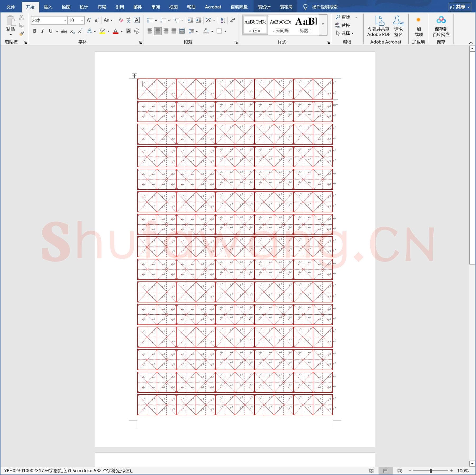Toggle bold formatting
This screenshot has height=475, width=476.
pyautogui.click(x=35, y=31)
